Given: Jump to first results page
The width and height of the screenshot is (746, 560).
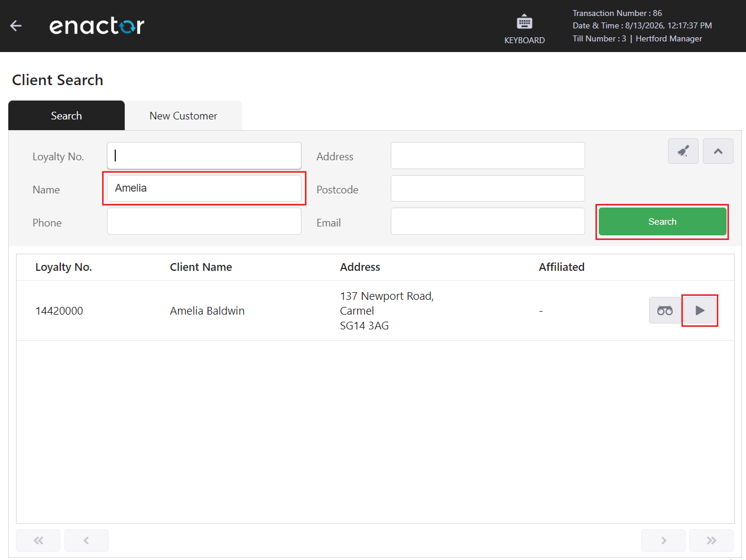Looking at the screenshot, I should (x=38, y=540).
